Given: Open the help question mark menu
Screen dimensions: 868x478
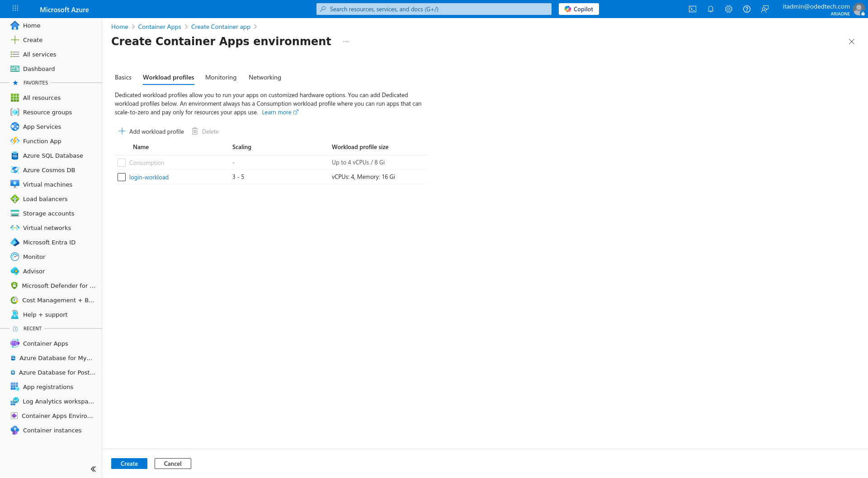Looking at the screenshot, I should pyautogui.click(x=747, y=9).
